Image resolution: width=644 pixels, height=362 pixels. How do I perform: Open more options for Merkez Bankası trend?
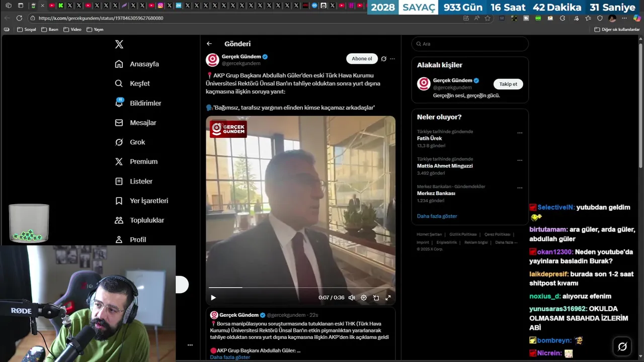point(520,188)
